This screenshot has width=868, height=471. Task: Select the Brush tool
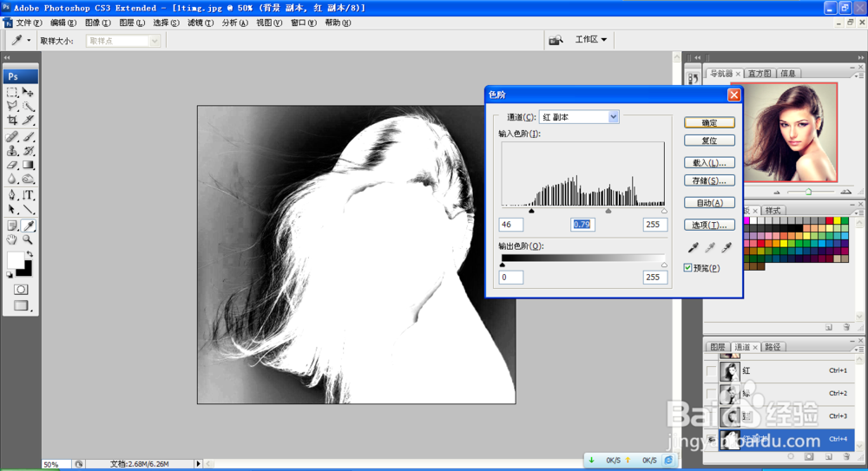[29, 137]
